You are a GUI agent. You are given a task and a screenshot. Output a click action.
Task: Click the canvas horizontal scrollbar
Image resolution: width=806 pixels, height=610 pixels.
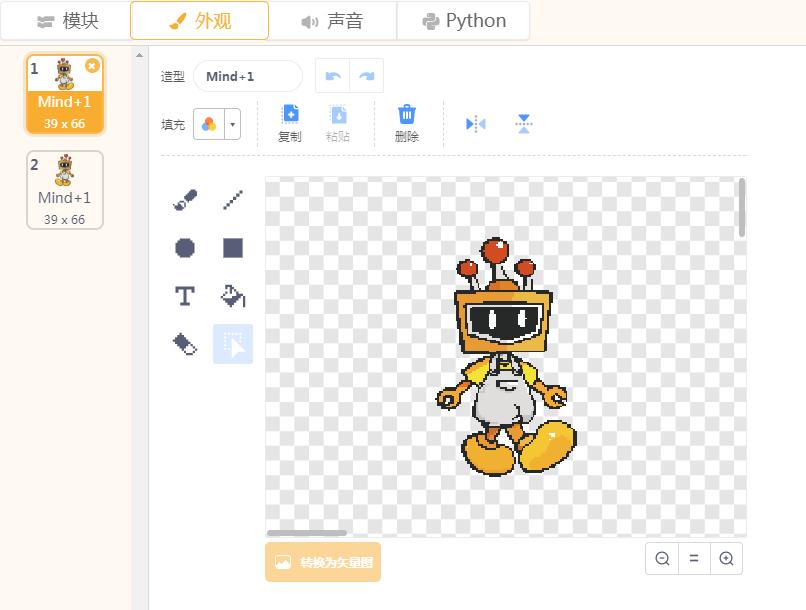click(x=307, y=533)
